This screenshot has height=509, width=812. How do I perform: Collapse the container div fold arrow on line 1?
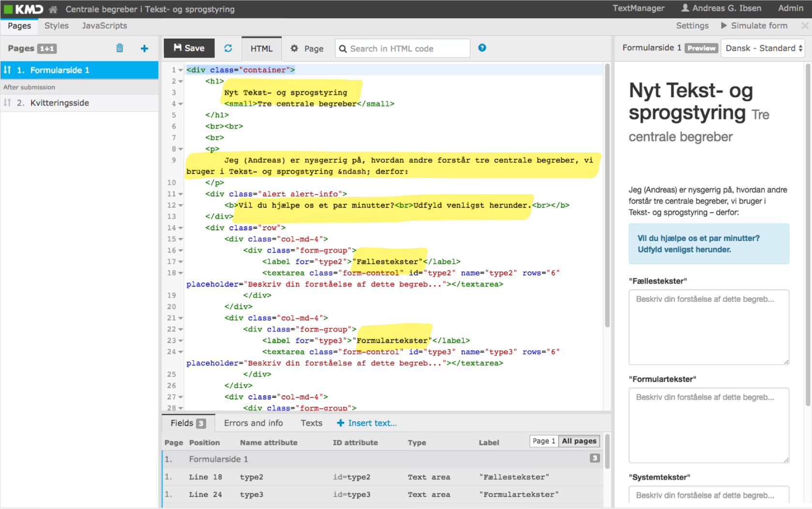pyautogui.click(x=180, y=70)
